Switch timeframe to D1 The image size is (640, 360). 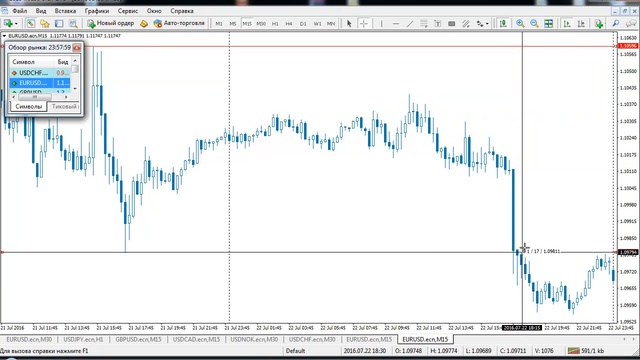point(303,24)
